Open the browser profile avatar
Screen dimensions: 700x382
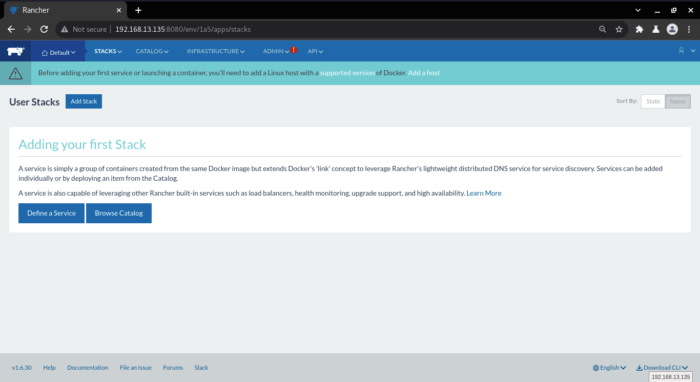pos(672,29)
